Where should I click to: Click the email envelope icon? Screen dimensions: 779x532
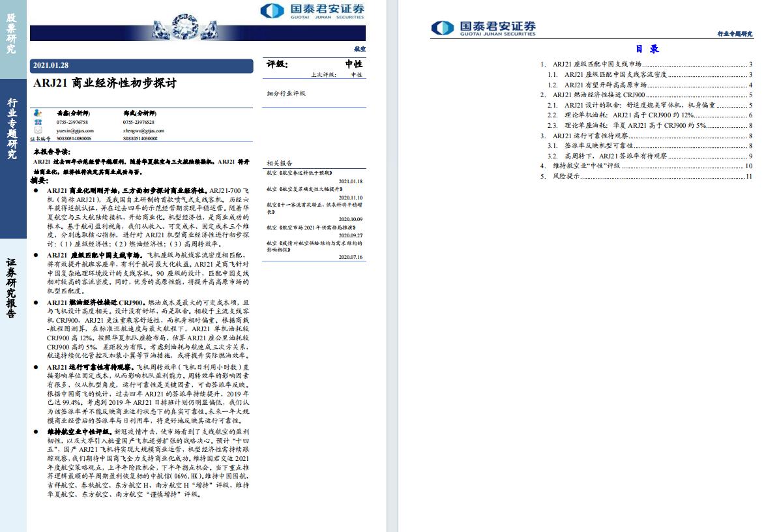tap(38, 130)
